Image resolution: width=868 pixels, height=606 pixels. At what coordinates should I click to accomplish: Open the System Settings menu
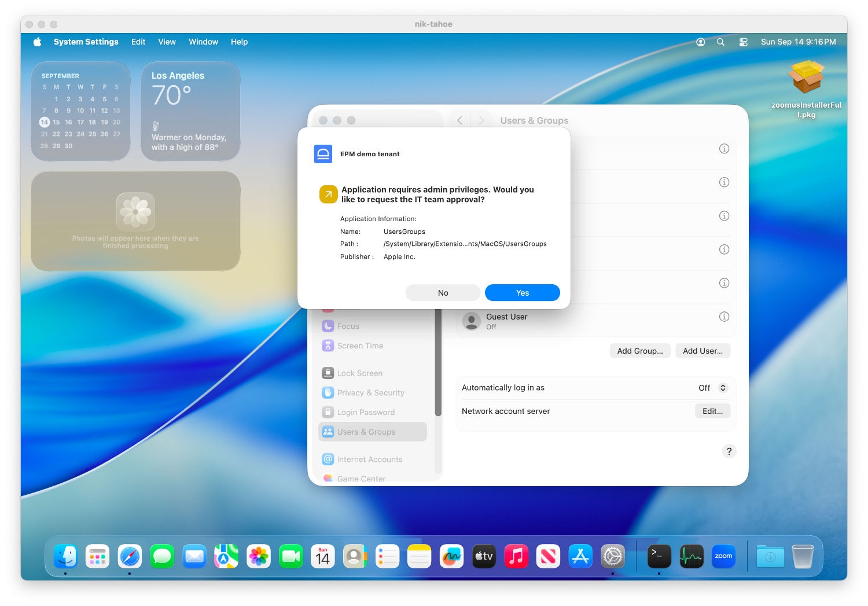click(x=86, y=42)
